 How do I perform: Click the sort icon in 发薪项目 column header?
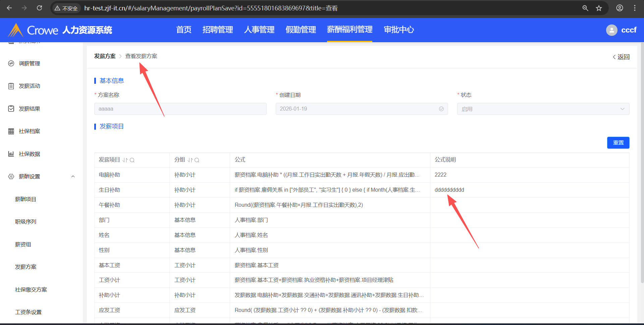[125, 160]
